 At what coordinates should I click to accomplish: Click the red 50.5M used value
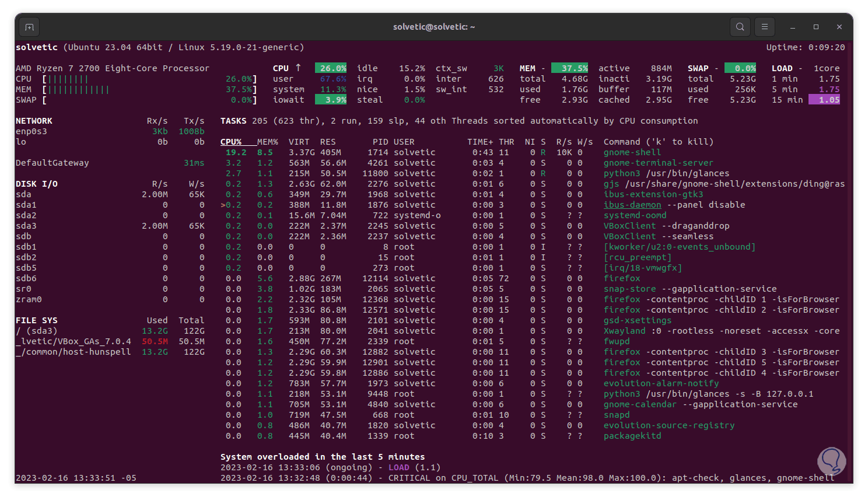click(155, 341)
